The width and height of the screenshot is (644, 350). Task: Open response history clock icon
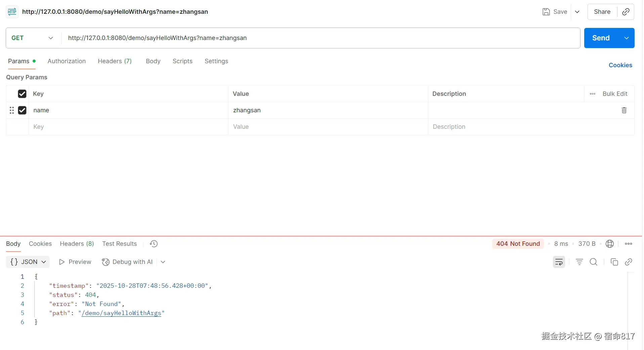point(154,244)
